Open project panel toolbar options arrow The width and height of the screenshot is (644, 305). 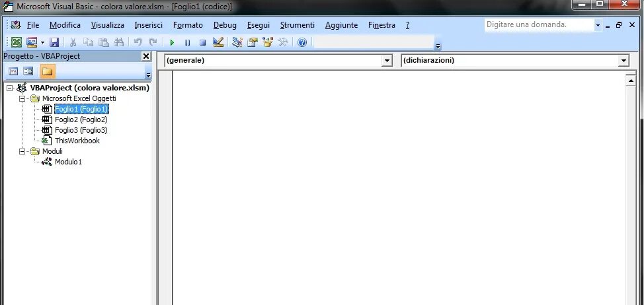coord(148,75)
